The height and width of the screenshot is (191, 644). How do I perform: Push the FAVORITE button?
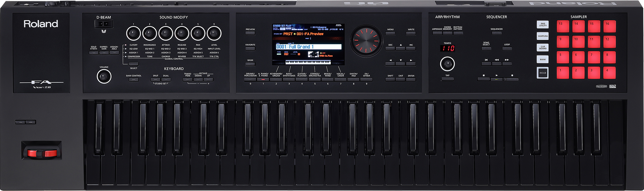click(250, 49)
